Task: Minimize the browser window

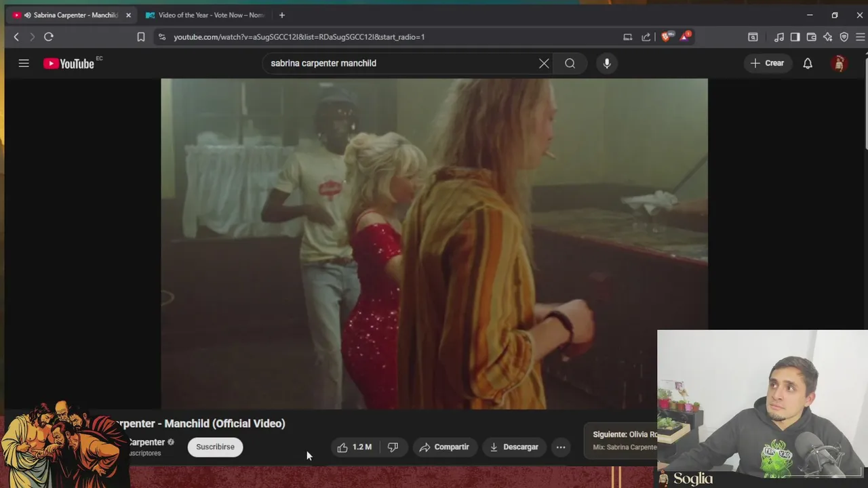Action: pyautogui.click(x=810, y=15)
